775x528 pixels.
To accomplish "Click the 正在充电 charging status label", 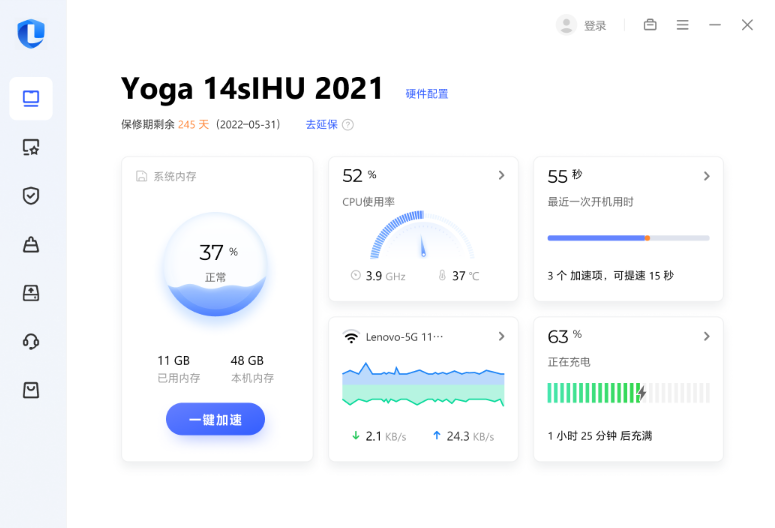I will [x=569, y=362].
